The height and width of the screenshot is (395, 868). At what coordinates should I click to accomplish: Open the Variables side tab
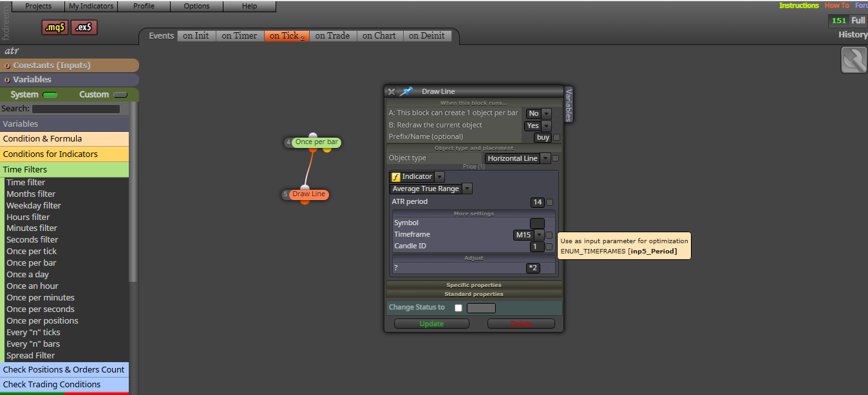tap(568, 104)
